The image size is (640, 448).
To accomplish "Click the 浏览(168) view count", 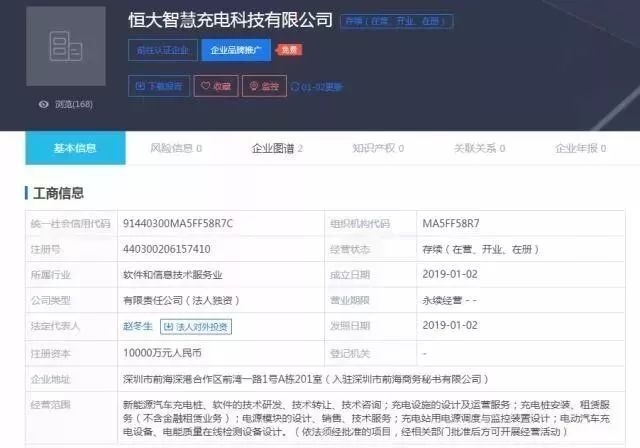I will tap(74, 104).
